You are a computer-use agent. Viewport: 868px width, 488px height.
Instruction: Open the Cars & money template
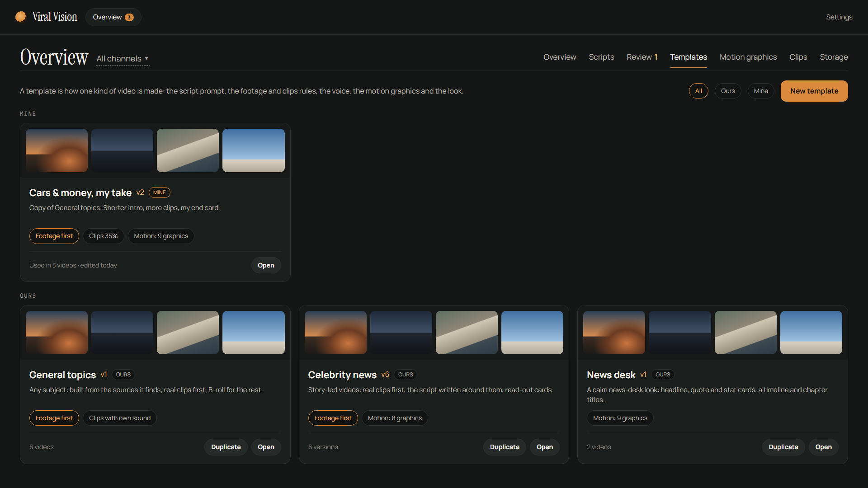click(266, 265)
